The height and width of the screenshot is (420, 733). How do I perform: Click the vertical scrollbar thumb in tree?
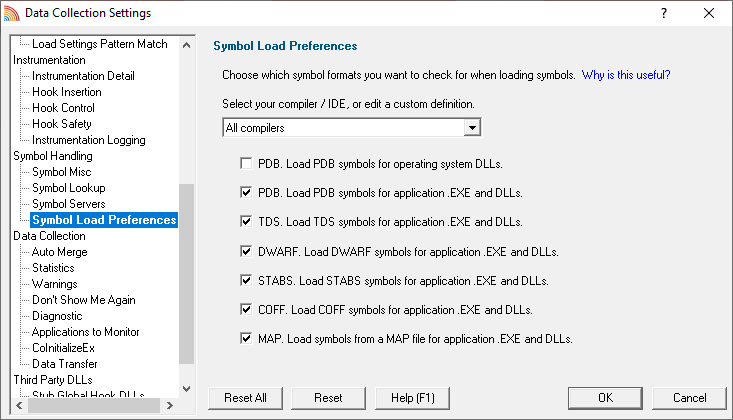click(187, 274)
